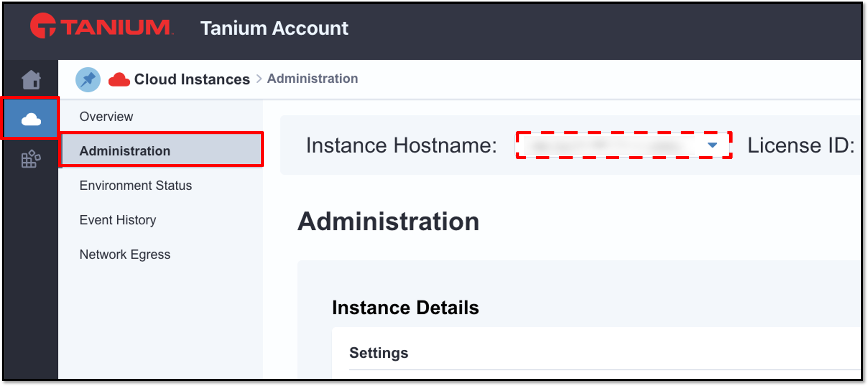Image resolution: width=868 pixels, height=386 pixels.
Task: Click the Administration breadcrumb text
Action: pyautogui.click(x=312, y=78)
